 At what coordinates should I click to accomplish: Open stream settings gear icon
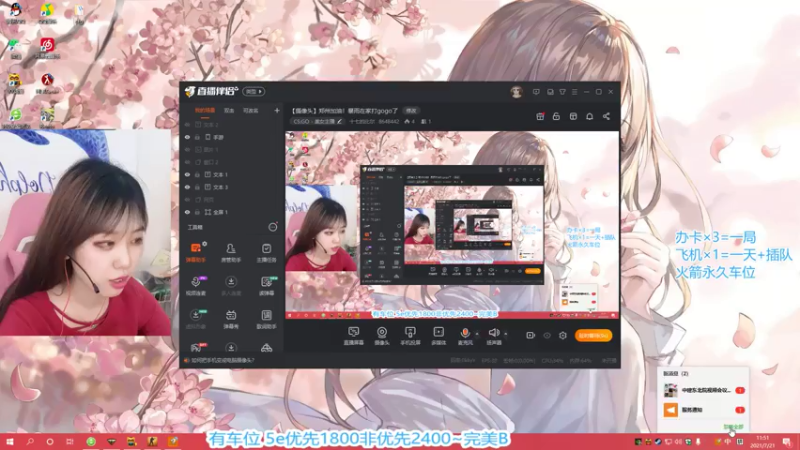[563, 335]
